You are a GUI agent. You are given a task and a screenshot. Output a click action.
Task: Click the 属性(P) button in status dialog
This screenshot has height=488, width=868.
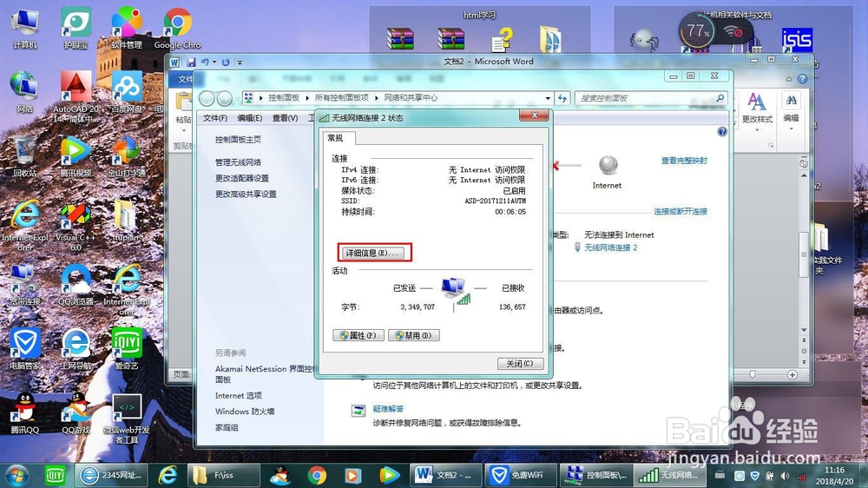pos(358,335)
